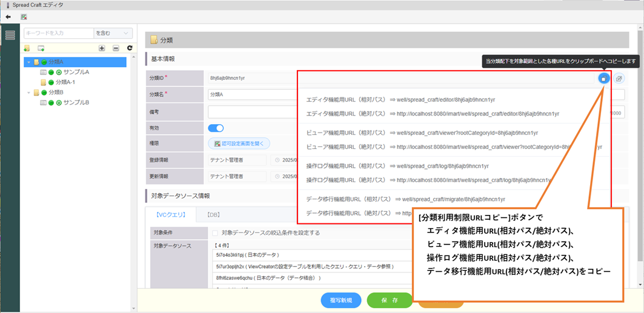Click the add category folder icon
Image resolution: width=644 pixels, height=313 pixels.
click(27, 48)
